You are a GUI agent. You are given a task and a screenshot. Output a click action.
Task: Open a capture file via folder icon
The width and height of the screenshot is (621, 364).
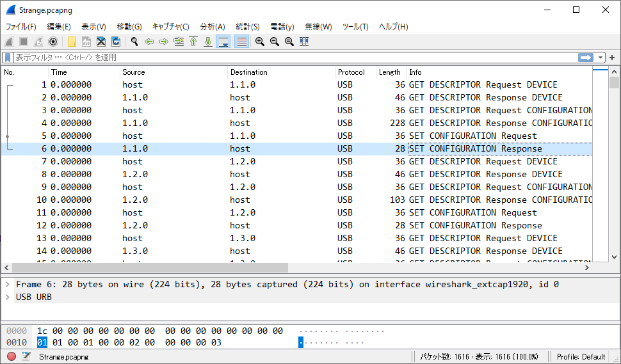click(x=72, y=42)
